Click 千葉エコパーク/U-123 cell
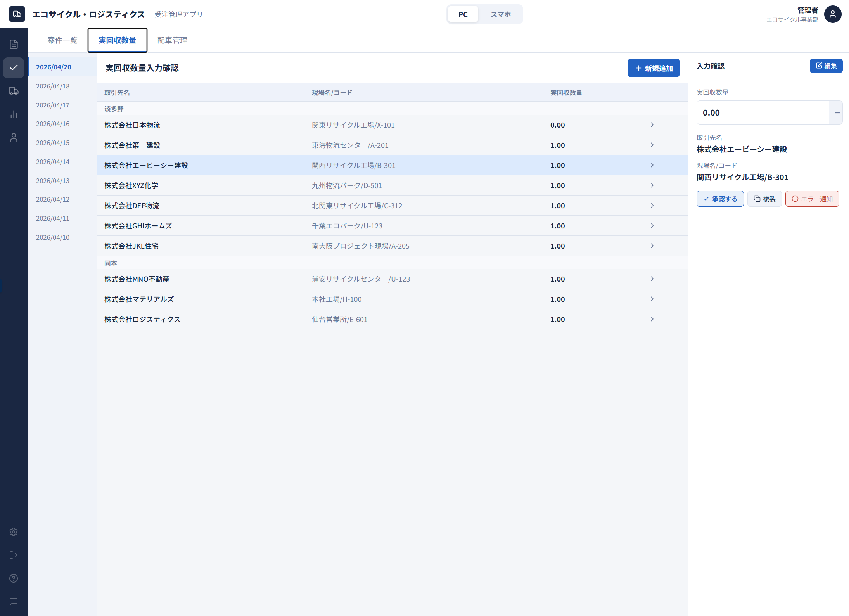The image size is (849, 616). click(347, 226)
